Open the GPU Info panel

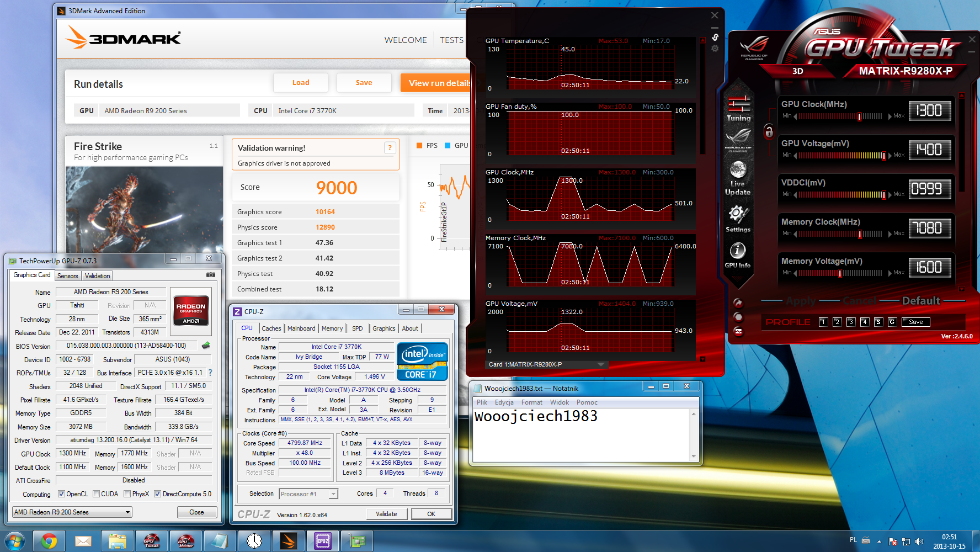coord(738,252)
